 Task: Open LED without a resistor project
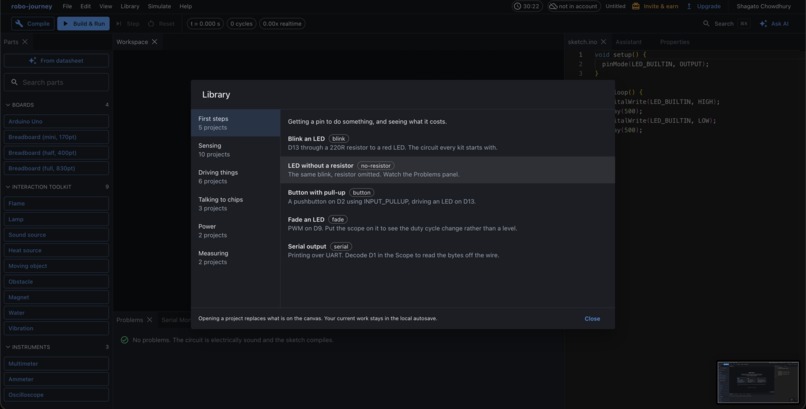pos(447,170)
